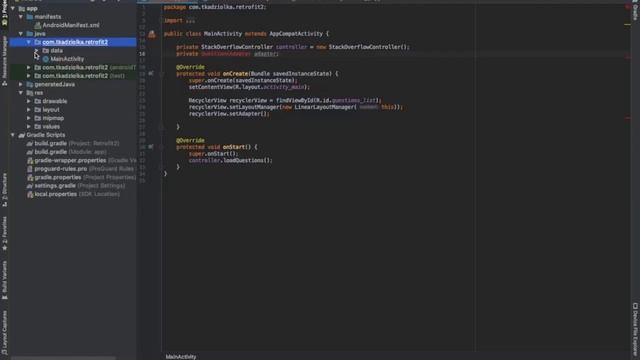Click the findViewById call in code
Image resolution: width=640 pixels, height=360 pixels.
[296, 100]
